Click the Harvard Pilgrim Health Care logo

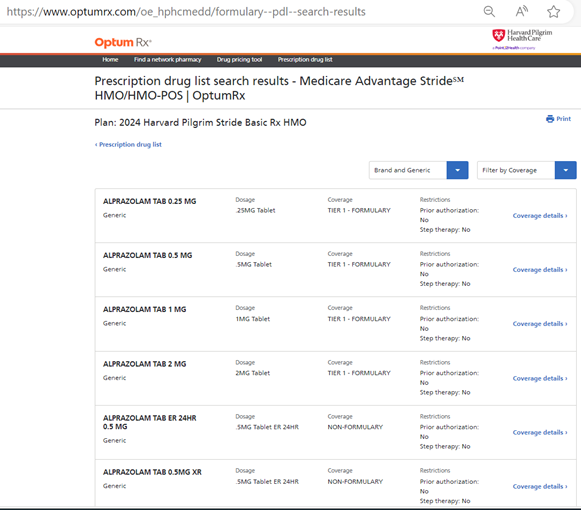[x=522, y=39]
